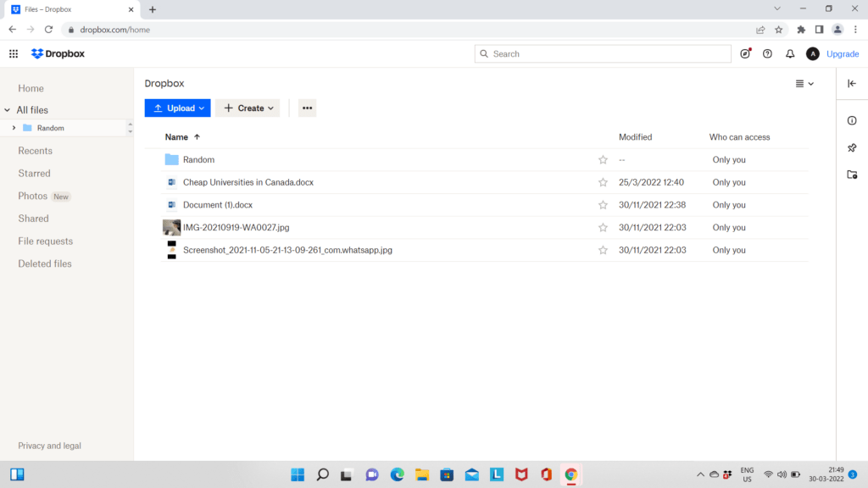This screenshot has width=868, height=488.
Task: Open the apps grid next to Dropbox logo
Action: 13,53
